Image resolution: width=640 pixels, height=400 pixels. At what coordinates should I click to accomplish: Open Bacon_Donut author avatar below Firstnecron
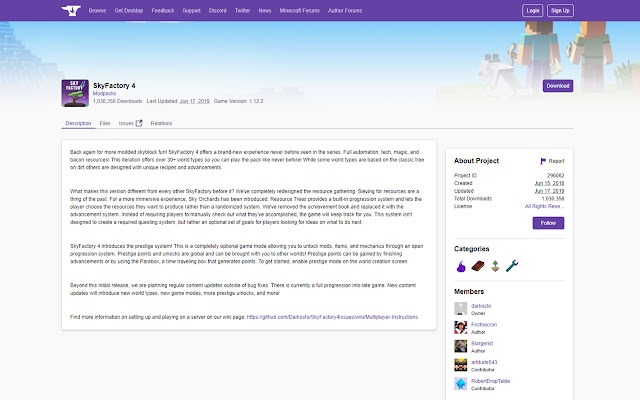pyautogui.click(x=461, y=346)
